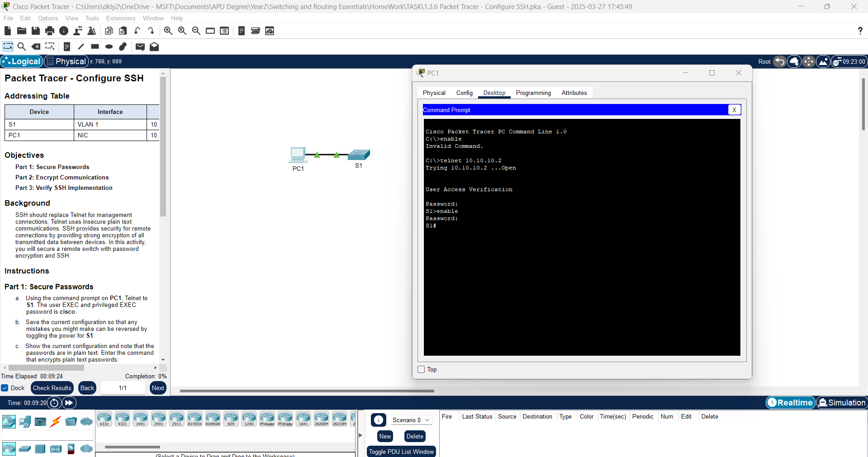The width and height of the screenshot is (868, 457).
Task: Enable the Top checkbox in PC1 window
Action: point(421,369)
